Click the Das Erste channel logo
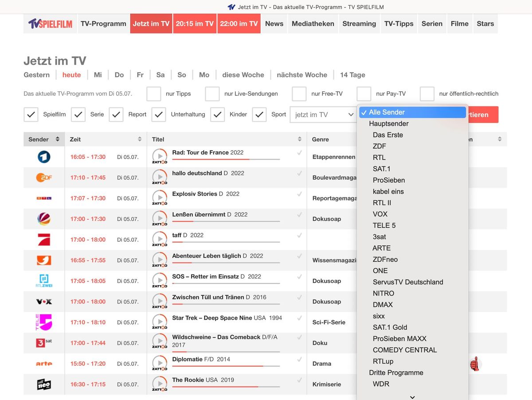Viewport: 532px width, 400px height. click(44, 157)
